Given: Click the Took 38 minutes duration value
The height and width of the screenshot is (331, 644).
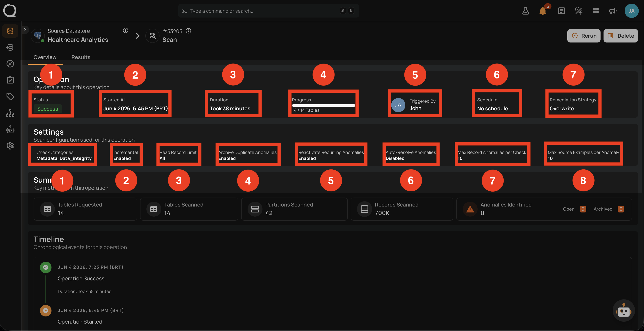Looking at the screenshot, I should click(x=230, y=108).
